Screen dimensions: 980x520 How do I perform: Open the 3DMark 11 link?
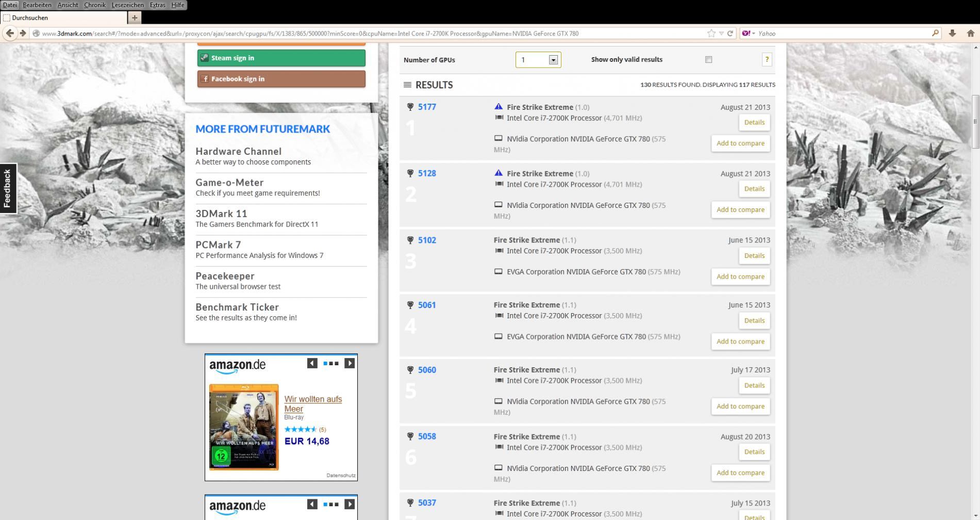[221, 214]
